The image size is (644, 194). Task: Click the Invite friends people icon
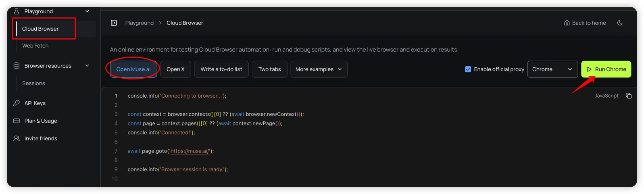[17, 138]
